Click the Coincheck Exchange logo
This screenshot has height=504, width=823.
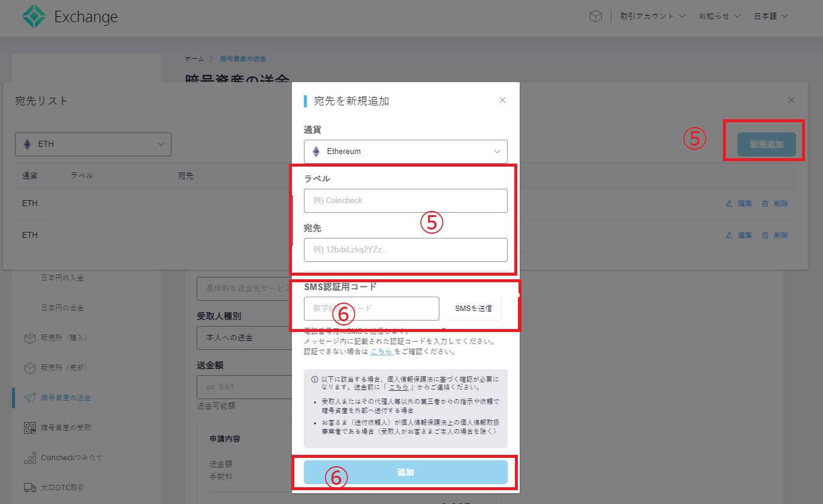click(70, 17)
